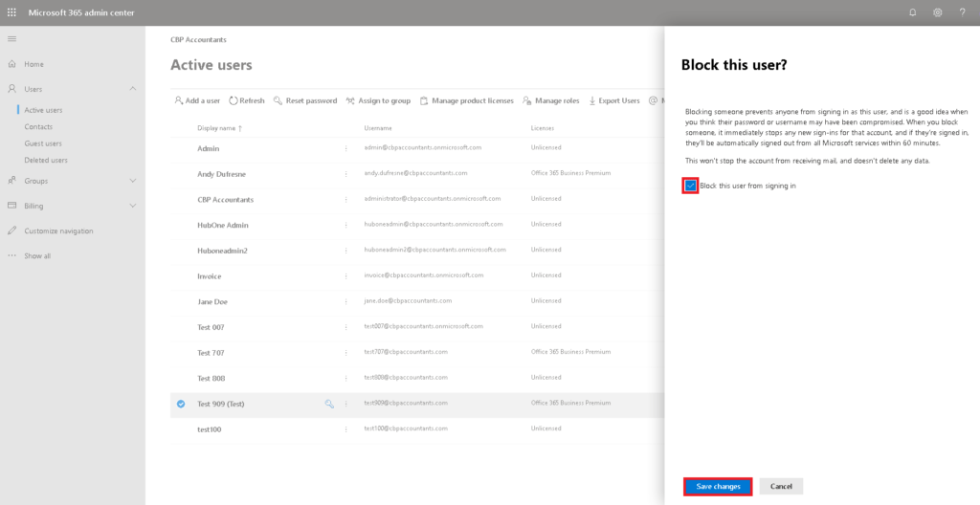Open the app launcher waffle icon
Screen dimensions: 980x505
11,12
